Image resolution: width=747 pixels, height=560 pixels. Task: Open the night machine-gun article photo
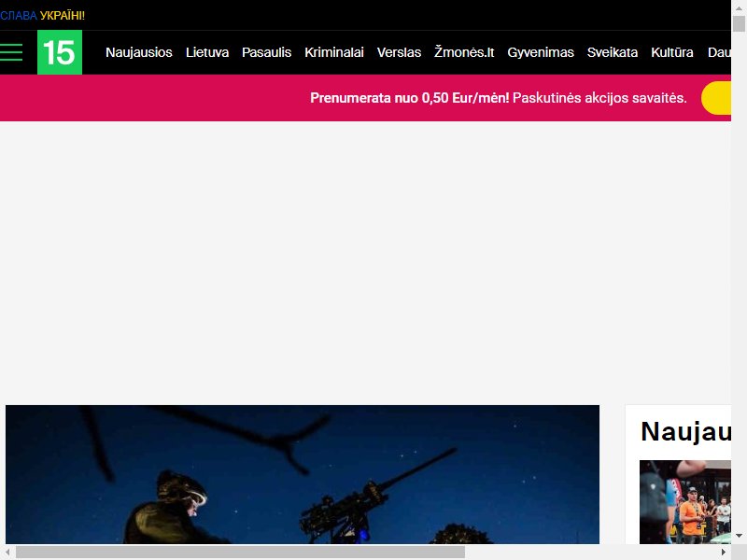tap(303, 474)
